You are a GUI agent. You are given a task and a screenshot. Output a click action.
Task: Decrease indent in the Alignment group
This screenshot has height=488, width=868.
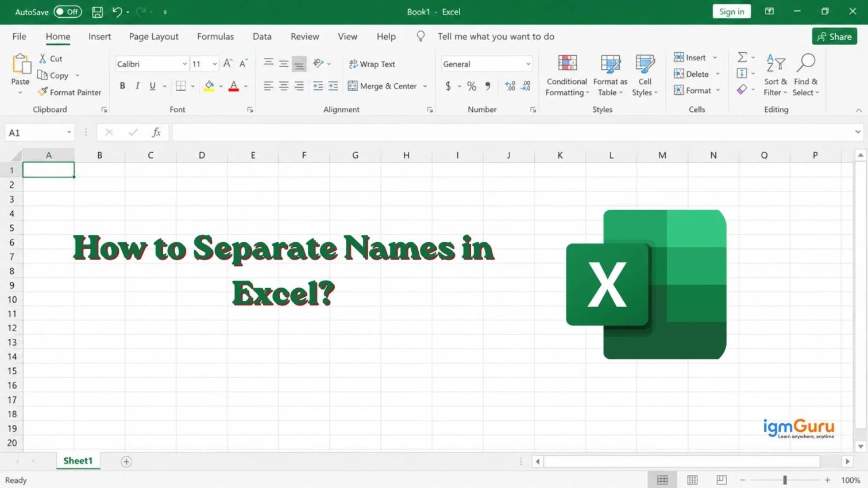(318, 86)
